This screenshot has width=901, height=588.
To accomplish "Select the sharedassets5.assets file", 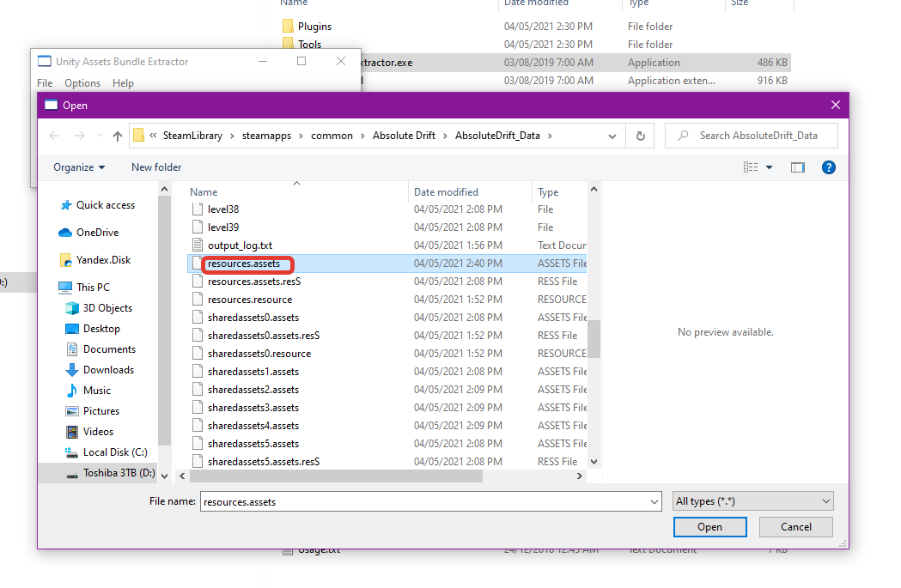I will click(x=253, y=444).
